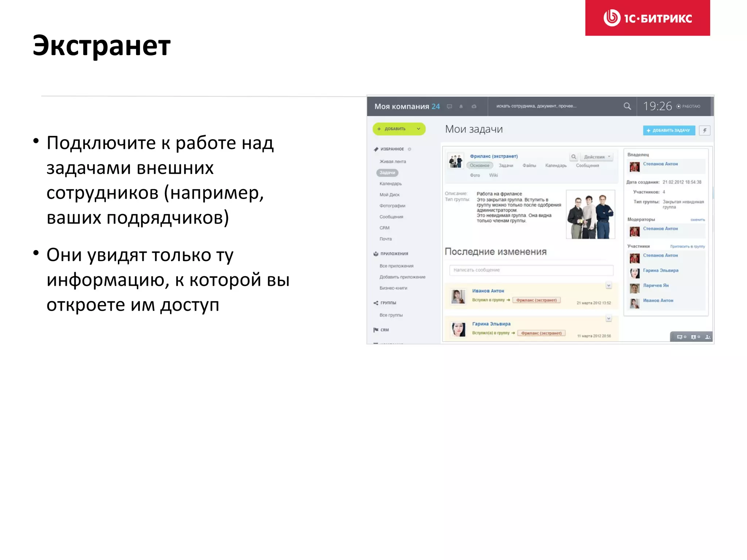Expand the arrow on the Гарина Эльвира feed post

[x=608, y=319]
